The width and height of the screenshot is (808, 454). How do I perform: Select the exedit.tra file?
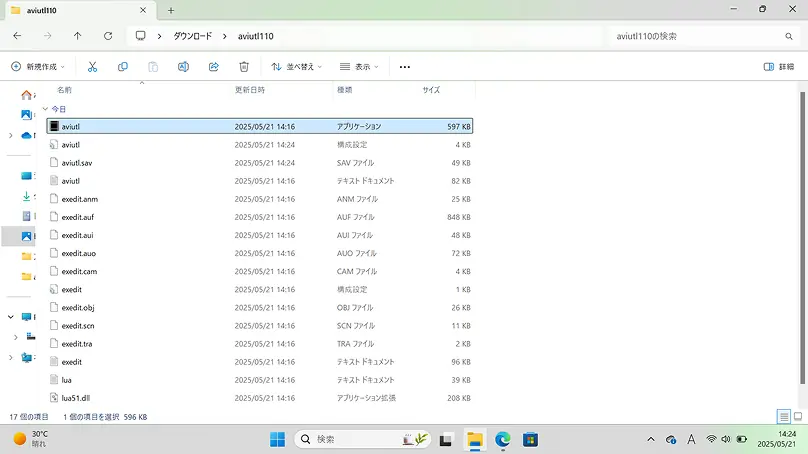pos(260,344)
